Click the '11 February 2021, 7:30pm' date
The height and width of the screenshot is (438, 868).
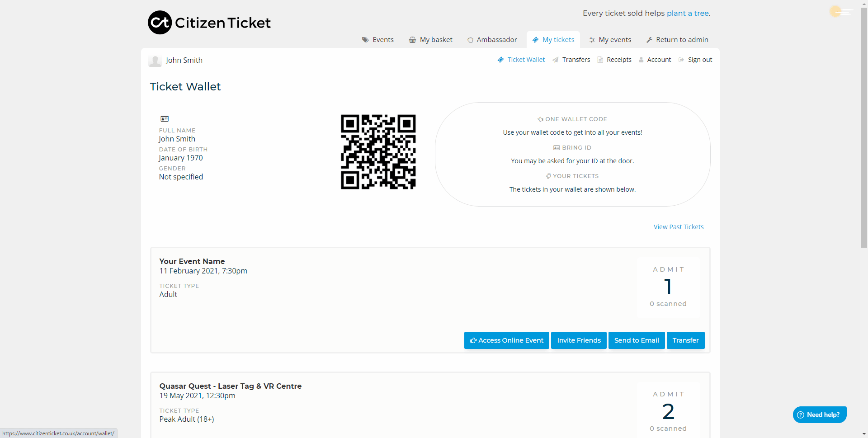tap(203, 271)
